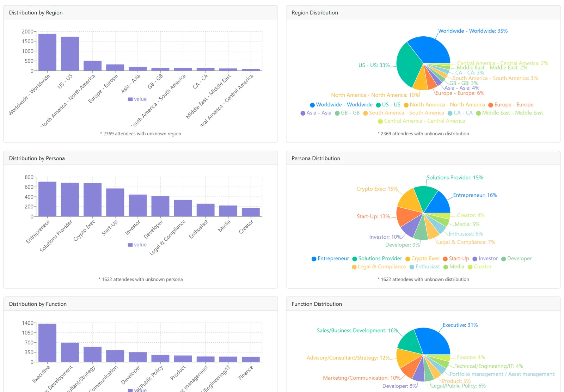Click the 'Europe - Europe: 6%' pie label

tap(460, 93)
